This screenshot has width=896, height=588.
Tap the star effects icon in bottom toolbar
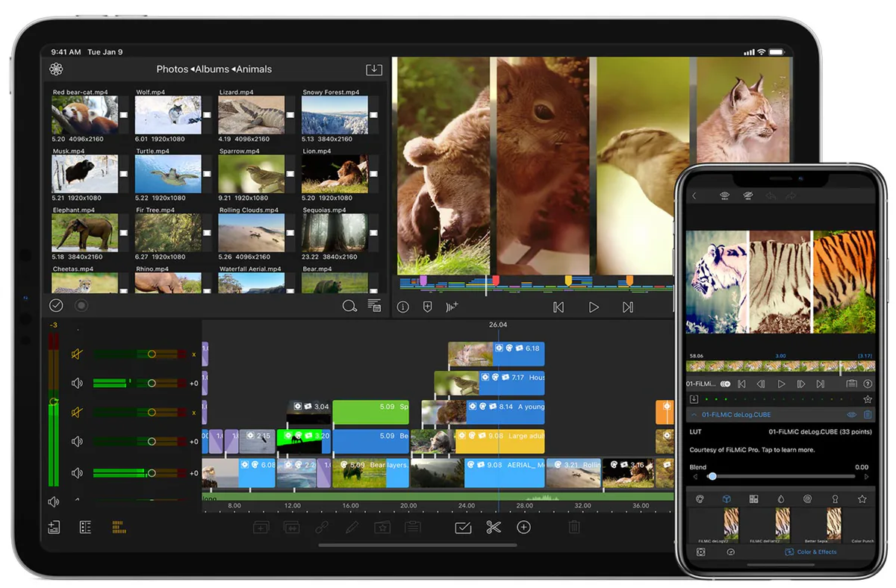382,528
